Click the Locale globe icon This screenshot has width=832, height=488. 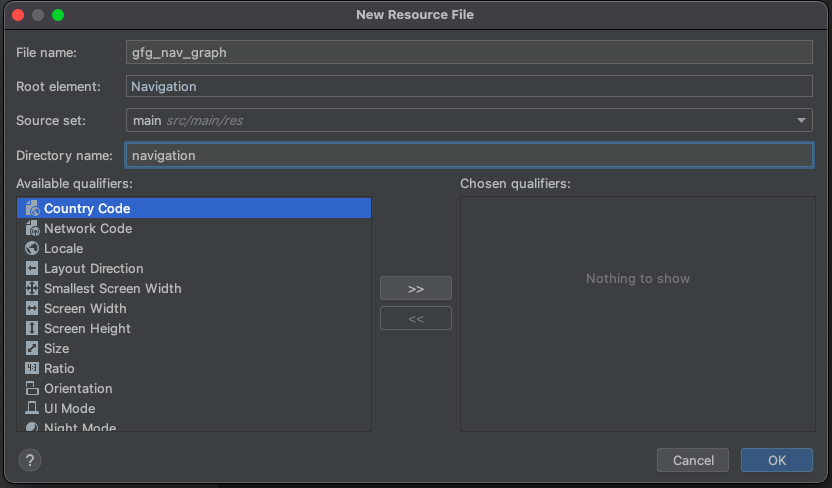[32, 248]
